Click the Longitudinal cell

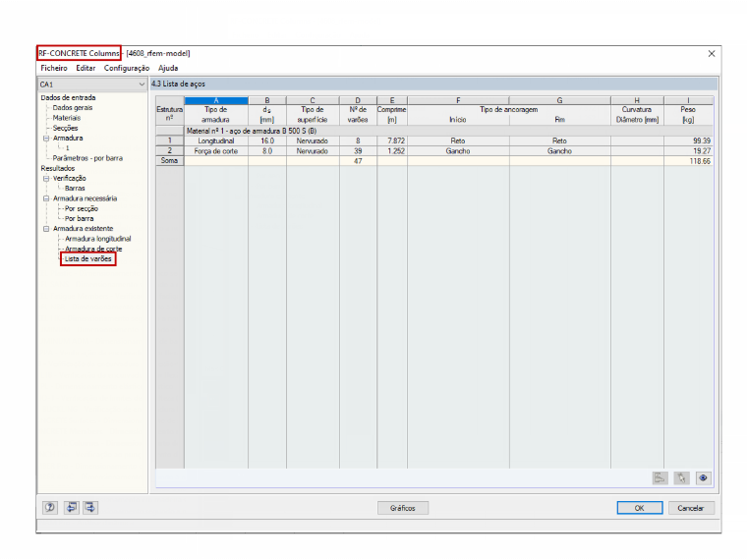point(216,140)
